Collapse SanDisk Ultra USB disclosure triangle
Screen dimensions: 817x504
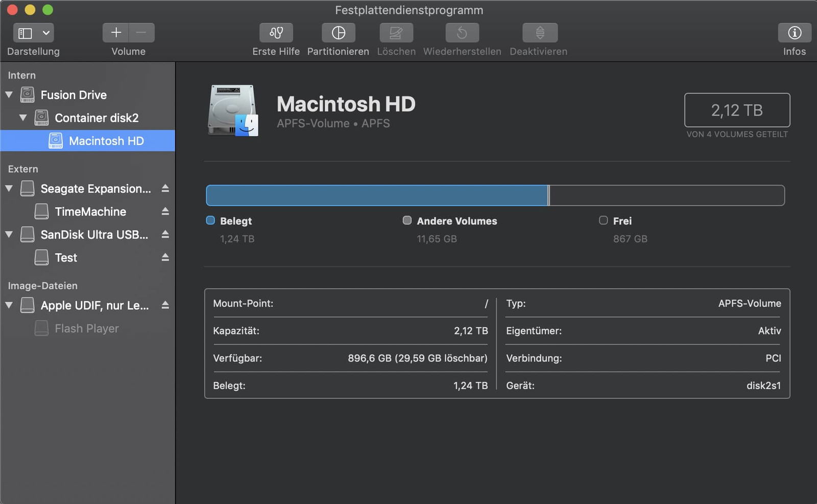click(9, 234)
